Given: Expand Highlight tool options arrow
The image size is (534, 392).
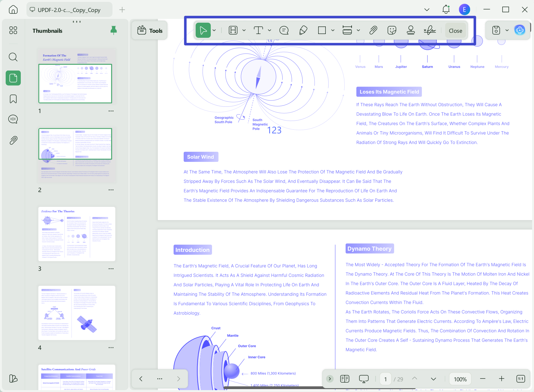Looking at the screenshot, I should [x=244, y=31].
